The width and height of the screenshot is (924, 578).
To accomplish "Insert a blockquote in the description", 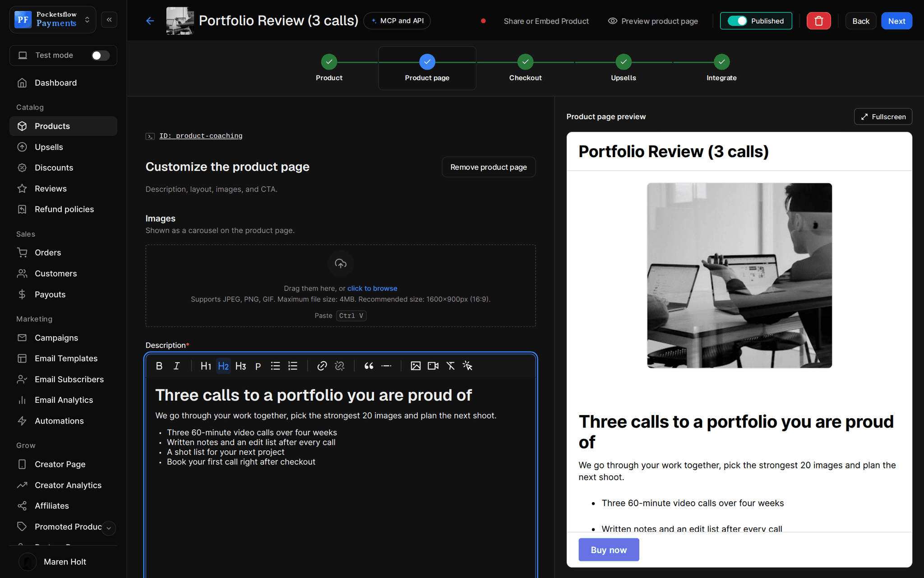I will tap(369, 366).
